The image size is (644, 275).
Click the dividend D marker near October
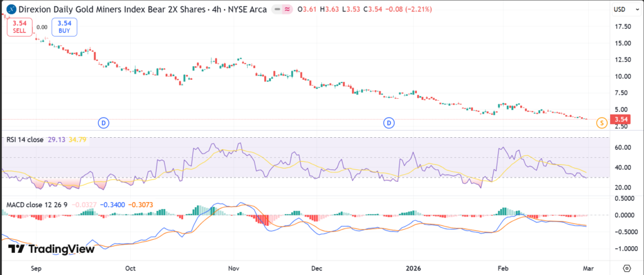[104, 121]
